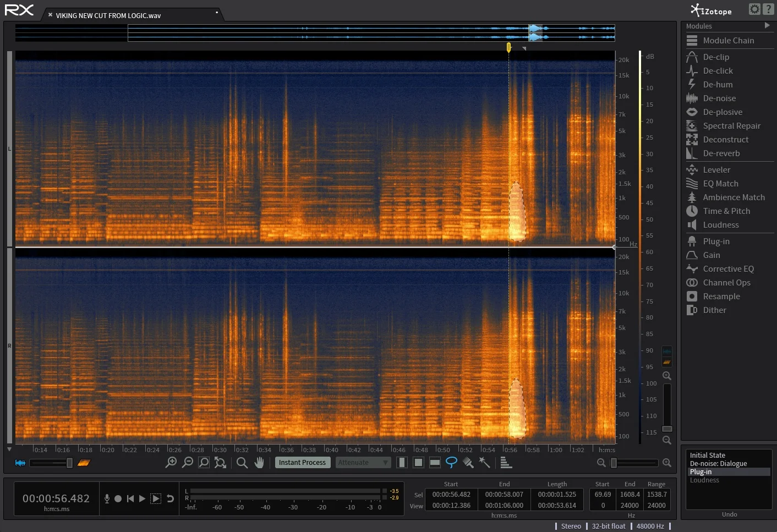Toggle play selection mode
This screenshot has height=532, width=777.
[156, 498]
